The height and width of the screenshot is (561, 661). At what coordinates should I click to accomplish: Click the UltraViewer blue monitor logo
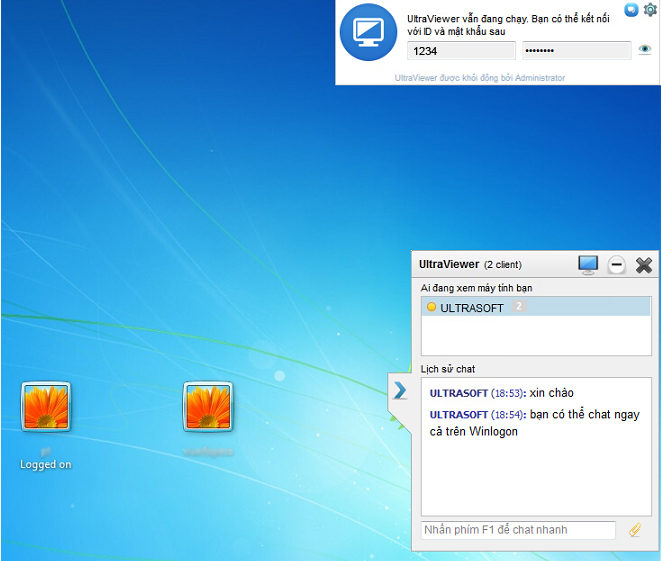368,32
